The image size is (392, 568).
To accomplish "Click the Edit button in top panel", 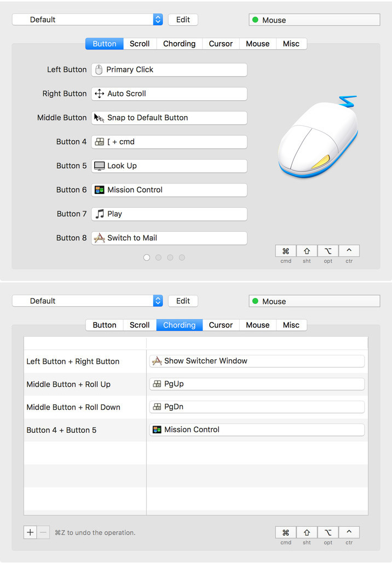I will pos(183,20).
